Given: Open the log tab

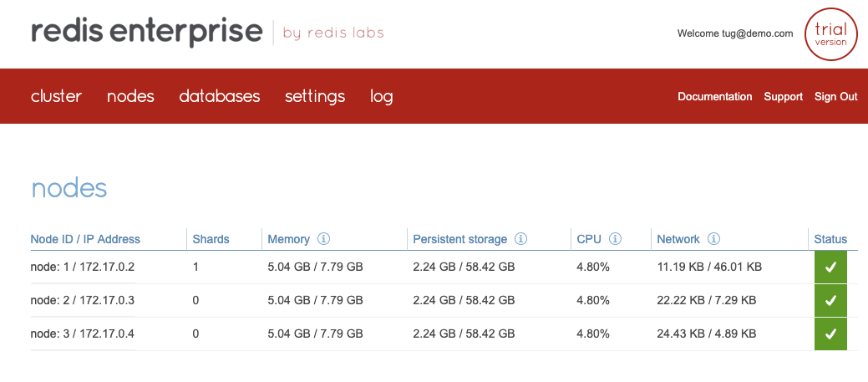Looking at the screenshot, I should pos(382,96).
